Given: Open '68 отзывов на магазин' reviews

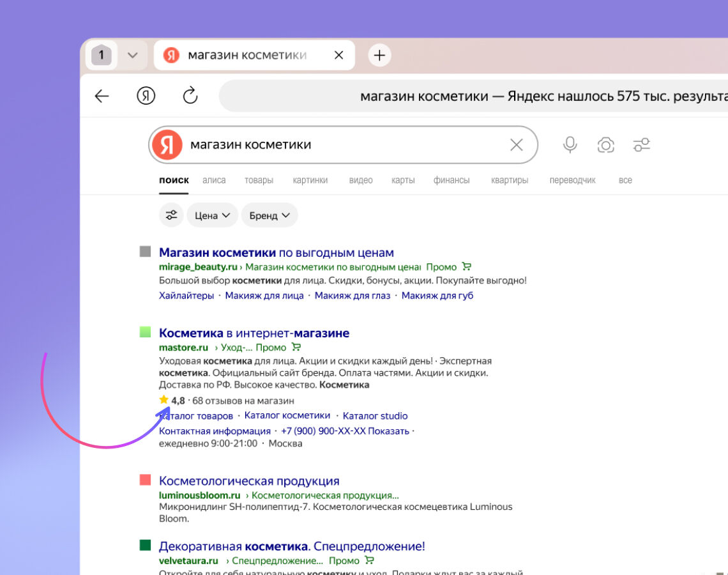Looking at the screenshot, I should [x=243, y=401].
